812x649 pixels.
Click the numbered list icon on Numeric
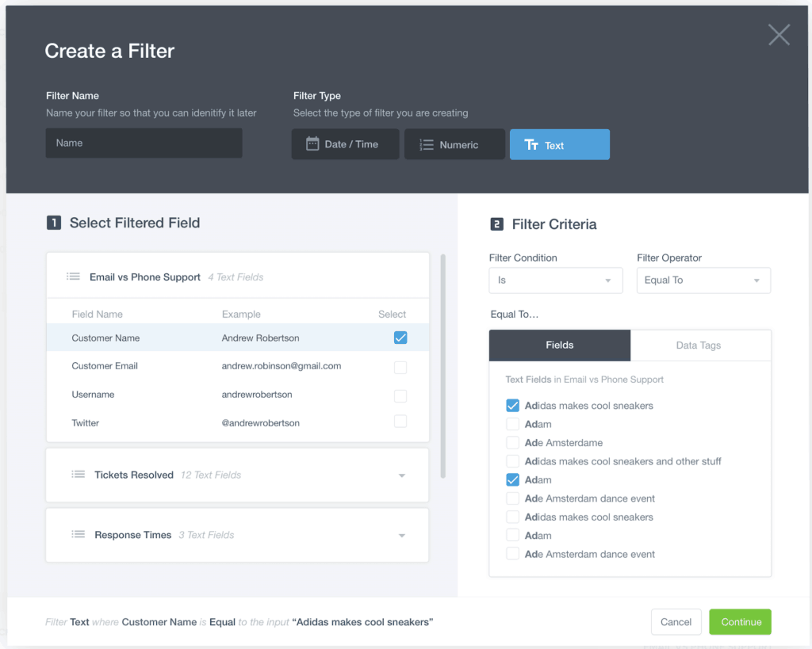tap(426, 145)
